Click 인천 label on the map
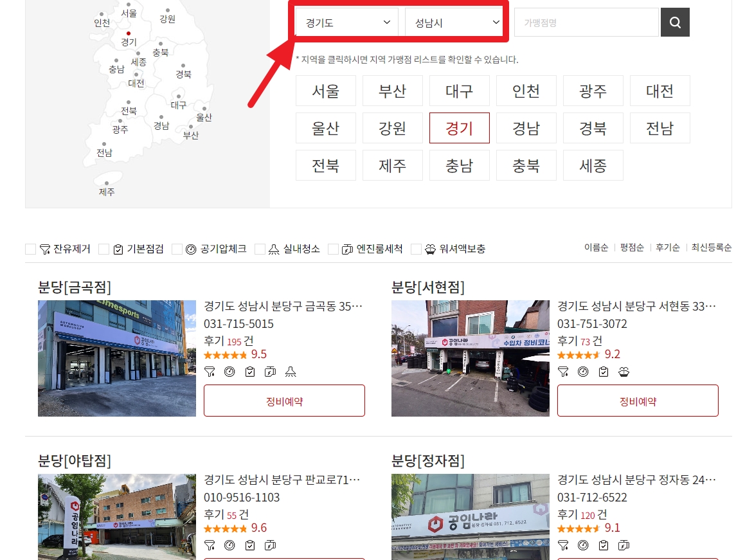The image size is (754, 560). 102,23
